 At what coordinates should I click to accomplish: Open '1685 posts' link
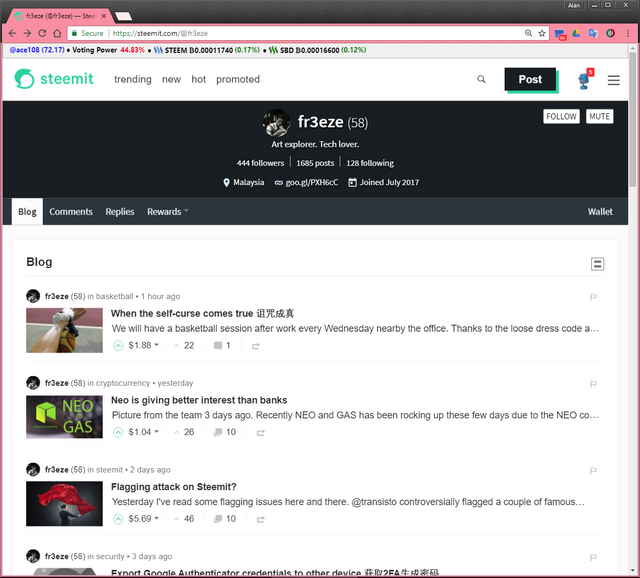tap(315, 163)
